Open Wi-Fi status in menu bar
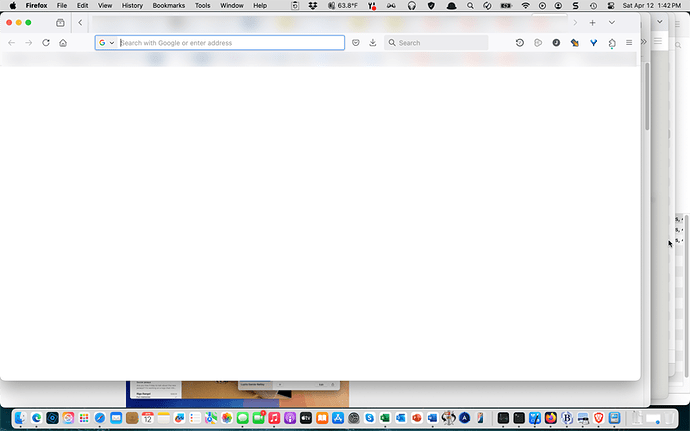 525,6
